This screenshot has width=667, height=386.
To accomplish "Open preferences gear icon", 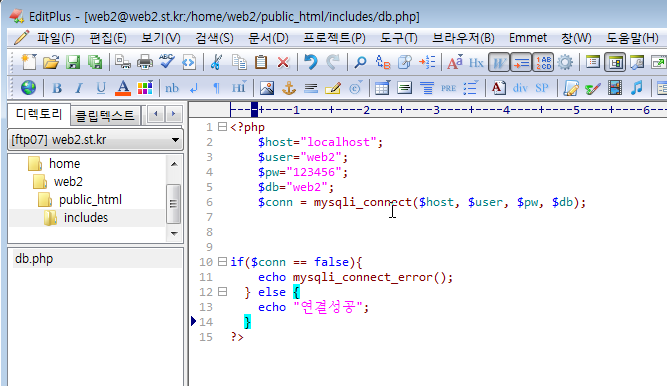I will pyautogui.click(x=565, y=63).
